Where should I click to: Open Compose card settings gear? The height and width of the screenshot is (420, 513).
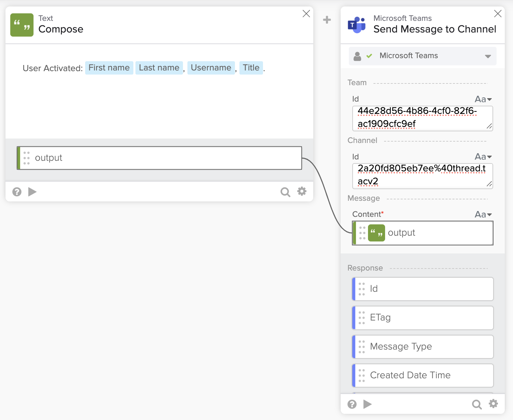302,191
